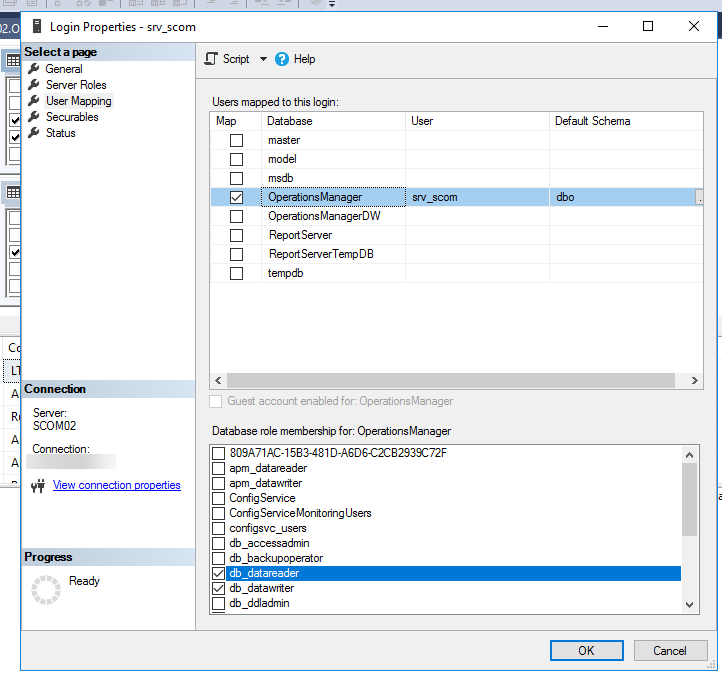
Task: Click the Database column header
Action: point(334,121)
